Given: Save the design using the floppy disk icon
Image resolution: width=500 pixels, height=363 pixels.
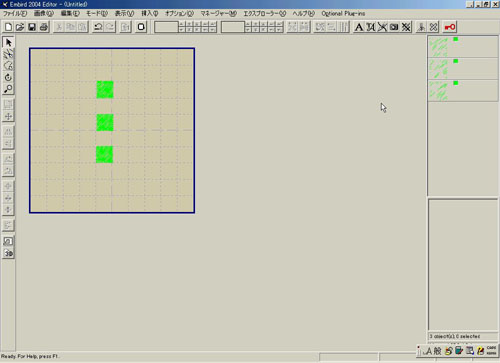Looking at the screenshot, I should pos(32,27).
